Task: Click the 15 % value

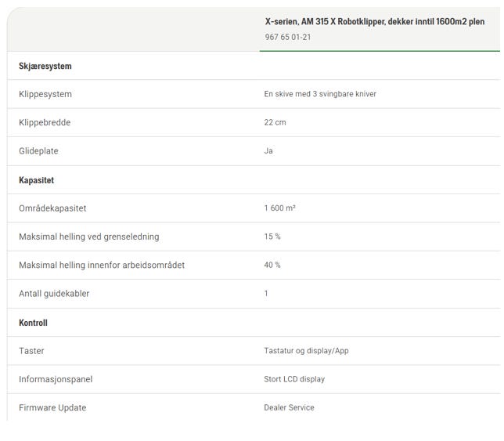Action: coord(272,237)
